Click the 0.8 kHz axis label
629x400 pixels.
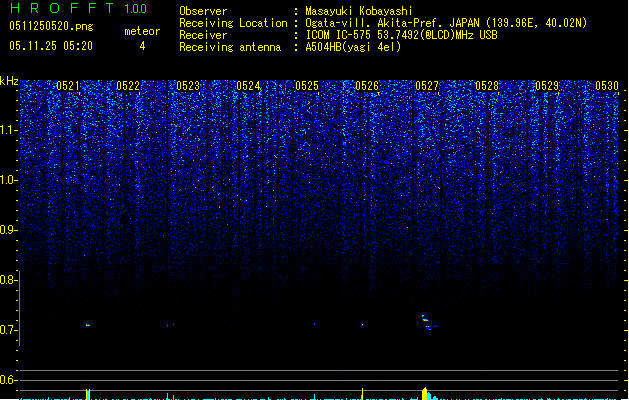pyautogui.click(x=9, y=280)
